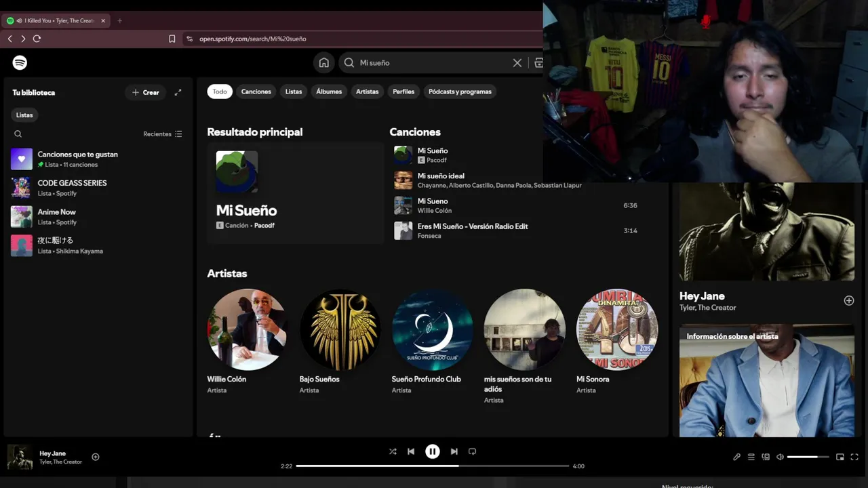
Task: Switch to Pódcasts y programas tab
Action: [x=460, y=91]
